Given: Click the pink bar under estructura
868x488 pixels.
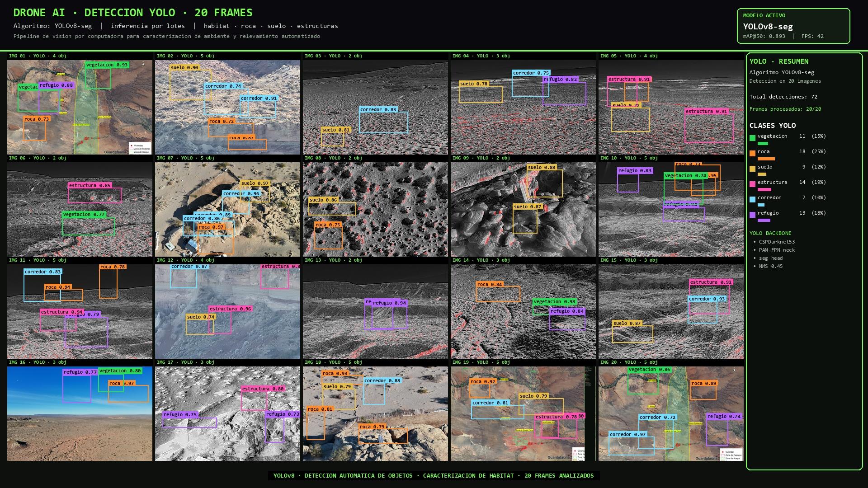Looking at the screenshot, I should pos(764,189).
